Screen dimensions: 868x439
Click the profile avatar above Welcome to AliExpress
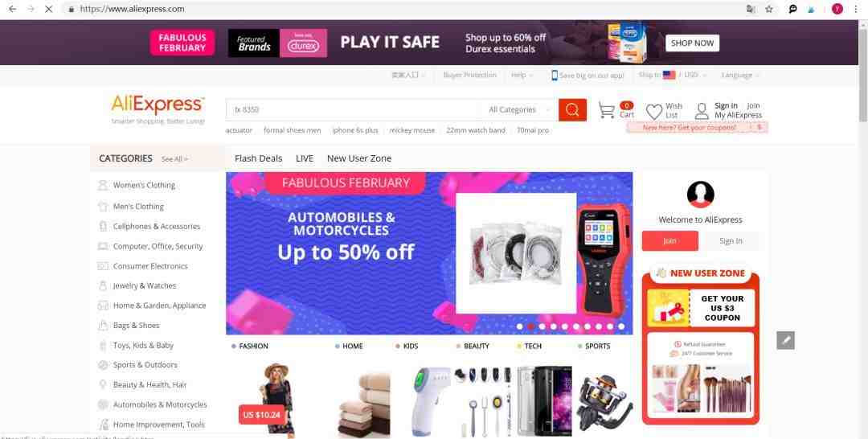point(700,195)
